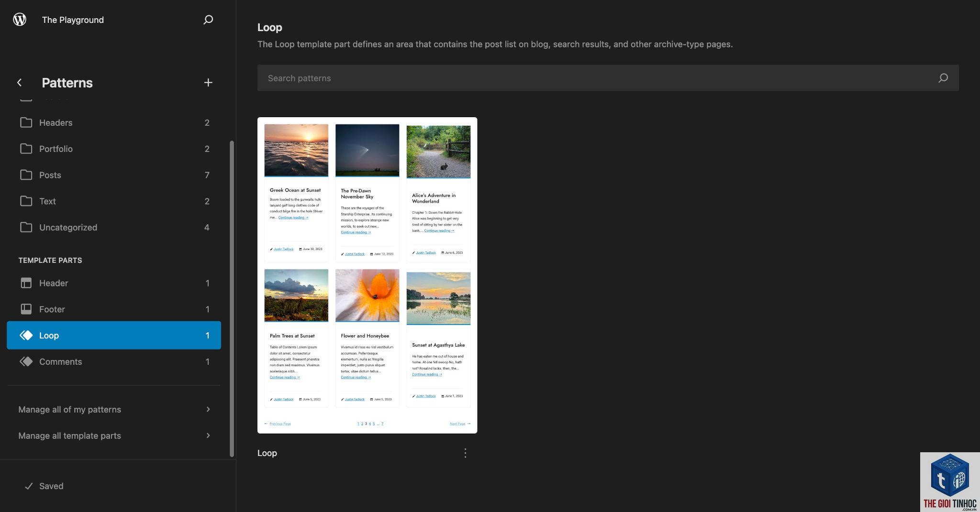Open Loop pattern actions three-dot menu
This screenshot has height=512, width=980.
tap(465, 453)
